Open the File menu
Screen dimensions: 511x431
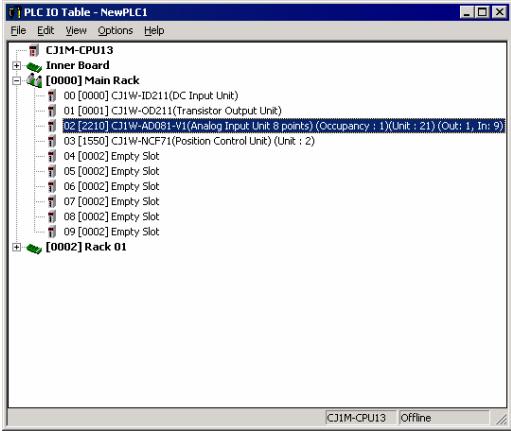pyautogui.click(x=18, y=31)
